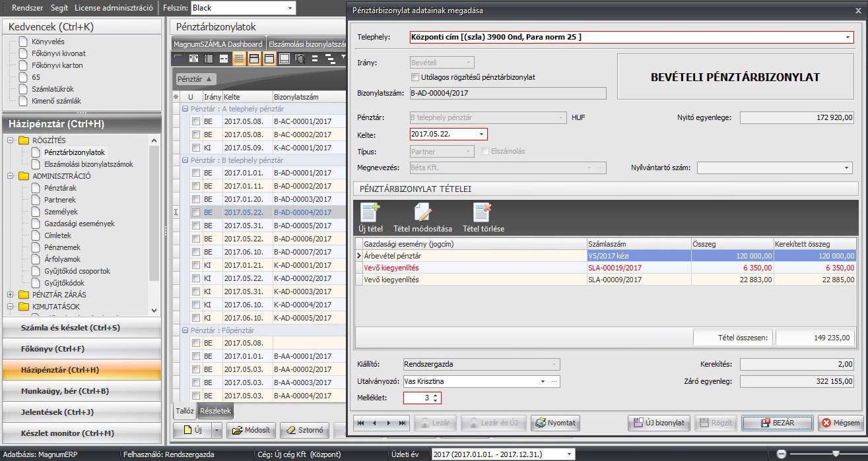Open the Kelte date picker dropdown

pos(481,135)
